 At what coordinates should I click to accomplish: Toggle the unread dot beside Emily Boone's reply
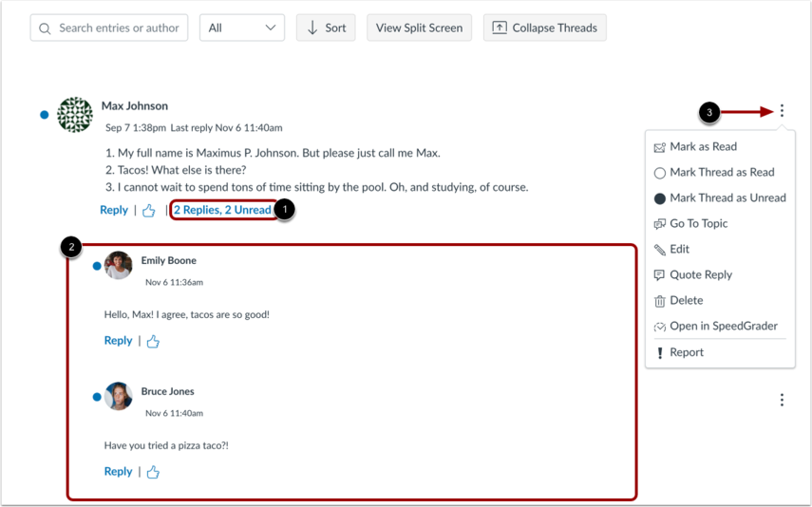[96, 266]
